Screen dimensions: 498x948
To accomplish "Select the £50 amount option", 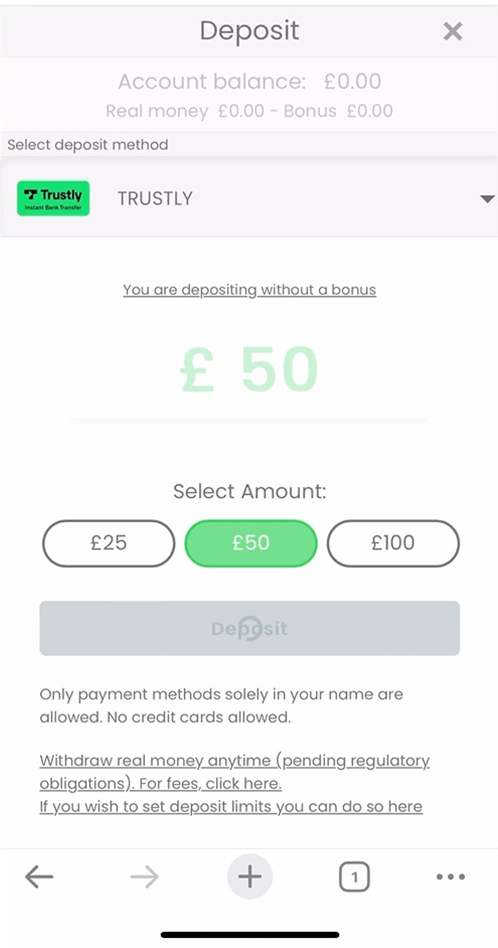I will (251, 543).
